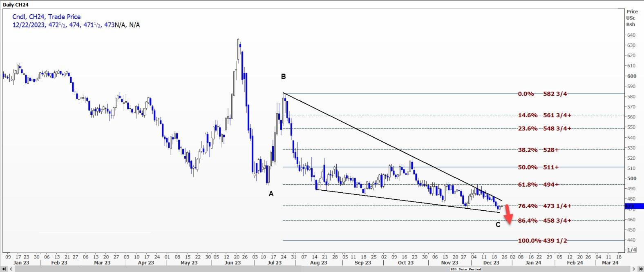Click the 'Dec 23' month label on time axis

tap(491, 263)
